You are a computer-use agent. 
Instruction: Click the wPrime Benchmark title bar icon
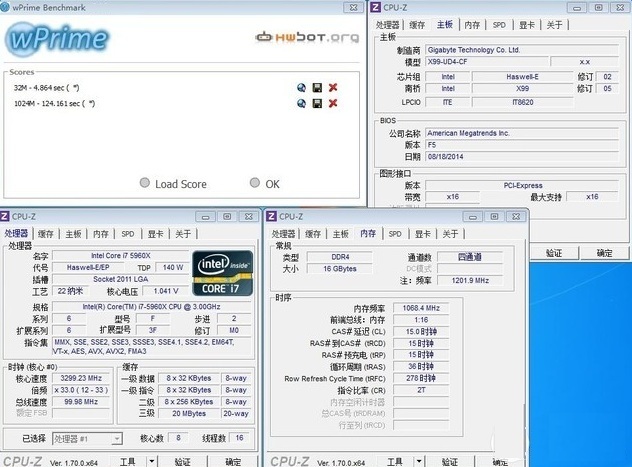tap(5, 7)
